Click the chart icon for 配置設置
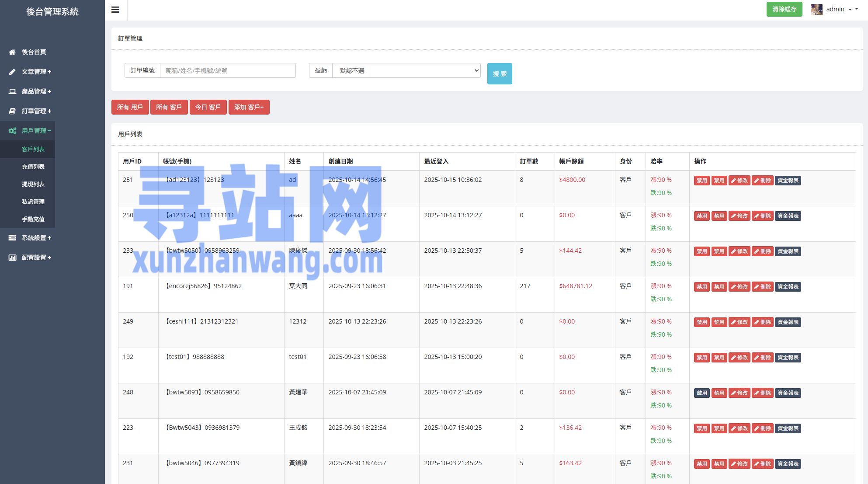This screenshot has height=484, width=868. tap(12, 258)
